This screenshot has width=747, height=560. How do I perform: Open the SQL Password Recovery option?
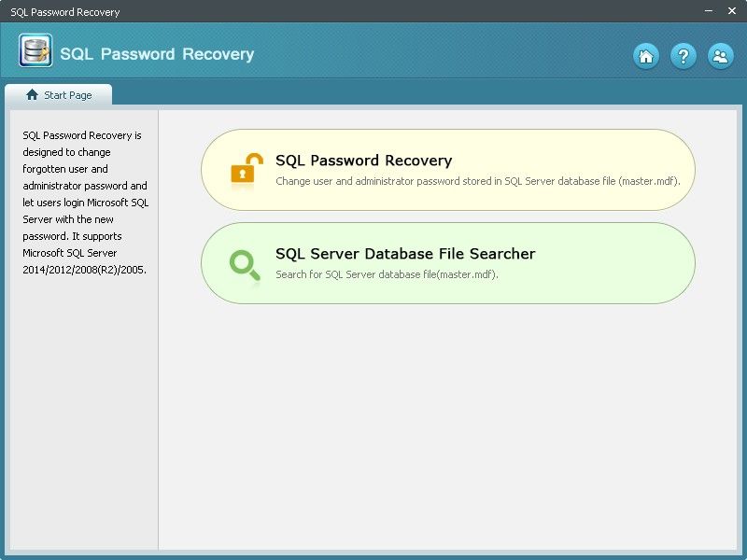coord(448,170)
